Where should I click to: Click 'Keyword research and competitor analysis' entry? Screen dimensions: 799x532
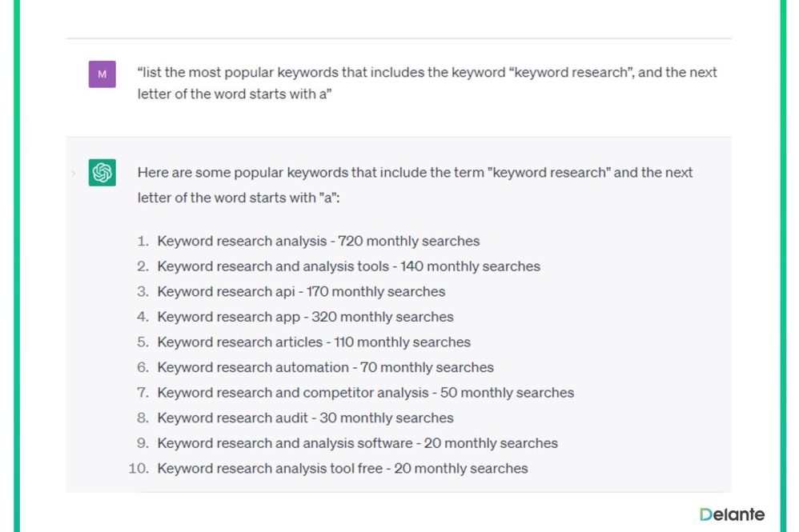365,393
